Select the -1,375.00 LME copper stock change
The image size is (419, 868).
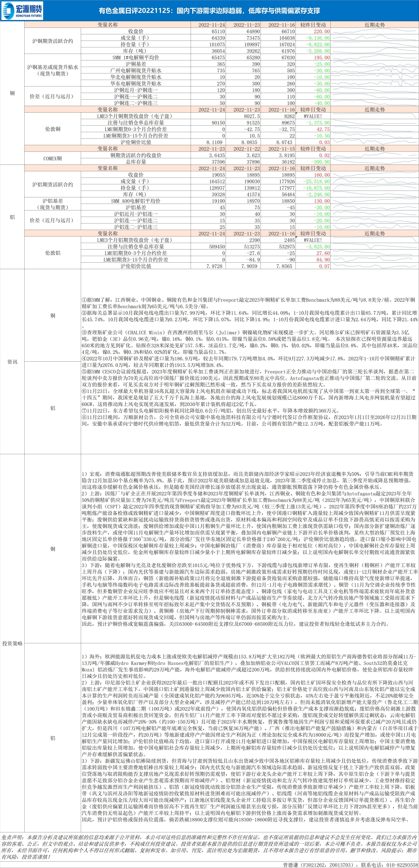(318, 123)
